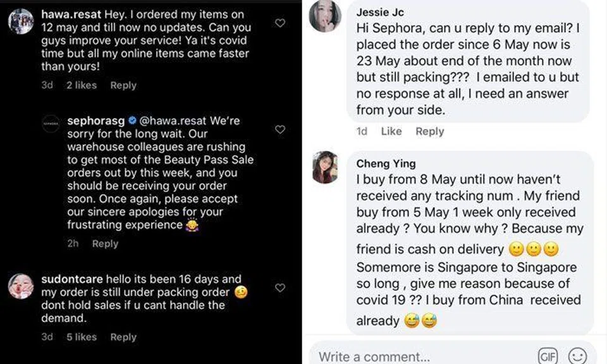The width and height of the screenshot is (607, 364).
Task: View the 2 likes on hawa.resat's comment
Action: click(81, 85)
